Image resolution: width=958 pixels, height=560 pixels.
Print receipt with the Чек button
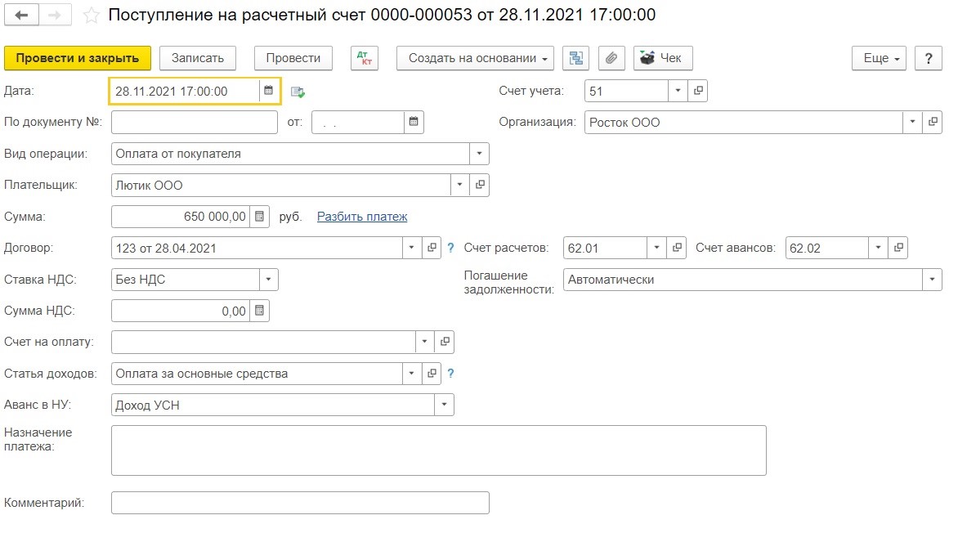coord(663,58)
